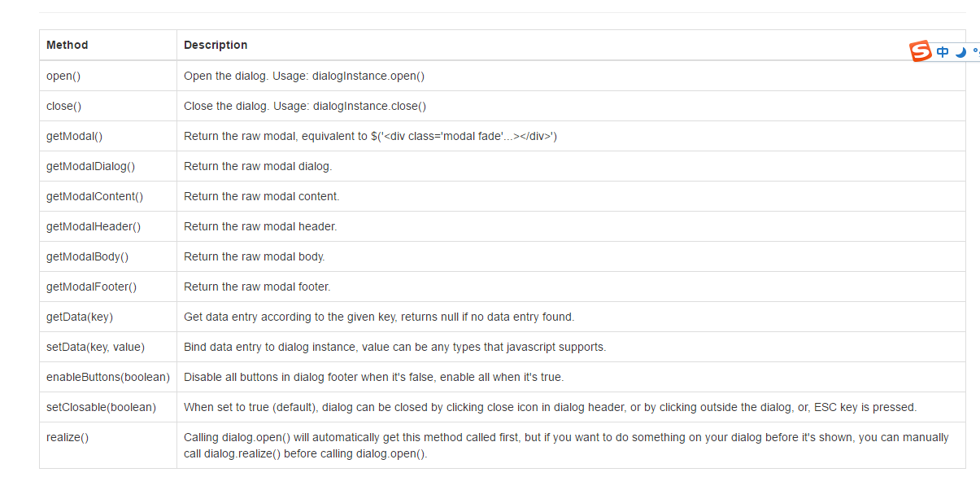Select the open() method cell

click(108, 76)
